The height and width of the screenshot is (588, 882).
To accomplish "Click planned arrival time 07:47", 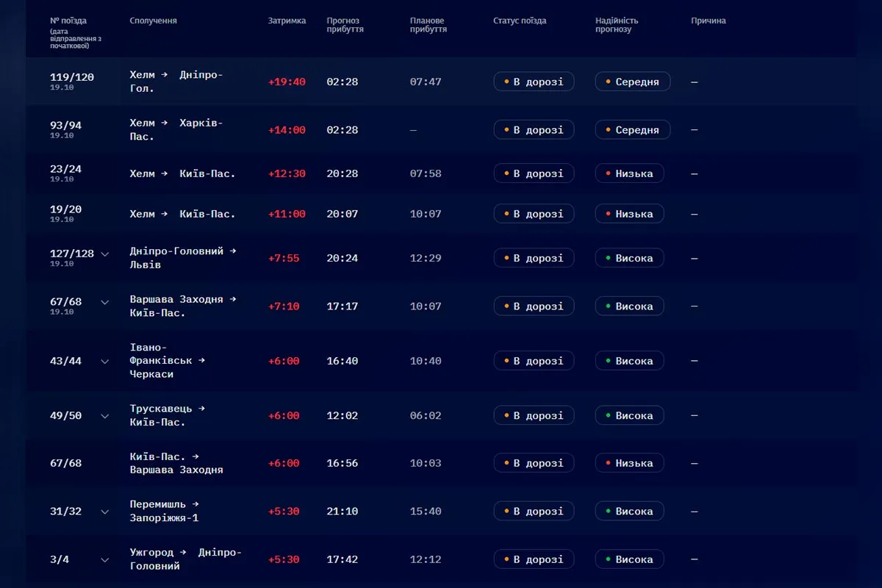I will pos(426,82).
